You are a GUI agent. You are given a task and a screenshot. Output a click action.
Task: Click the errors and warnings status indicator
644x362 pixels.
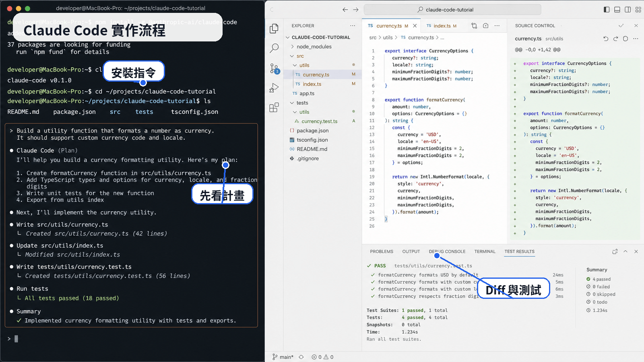[x=322, y=357]
